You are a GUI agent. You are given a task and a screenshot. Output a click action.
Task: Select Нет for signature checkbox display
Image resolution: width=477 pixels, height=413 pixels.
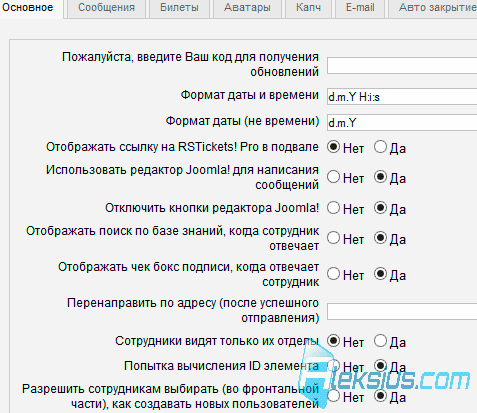point(333,274)
